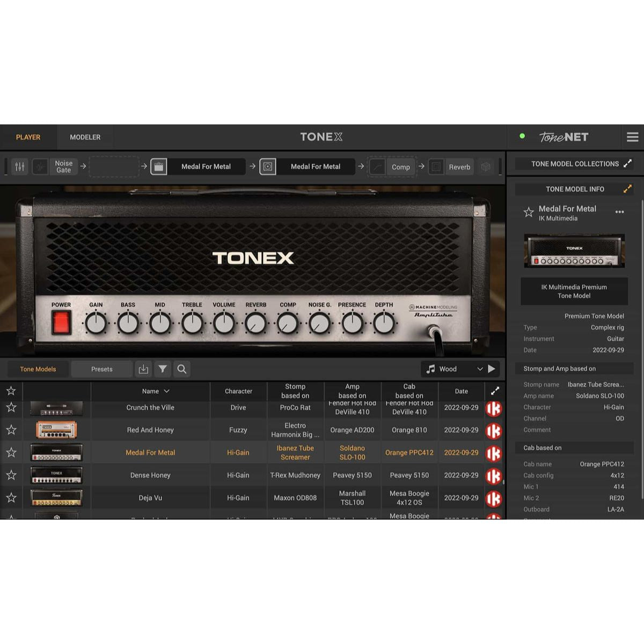Click the GAIN knob
644x644 pixels.
[x=96, y=324]
